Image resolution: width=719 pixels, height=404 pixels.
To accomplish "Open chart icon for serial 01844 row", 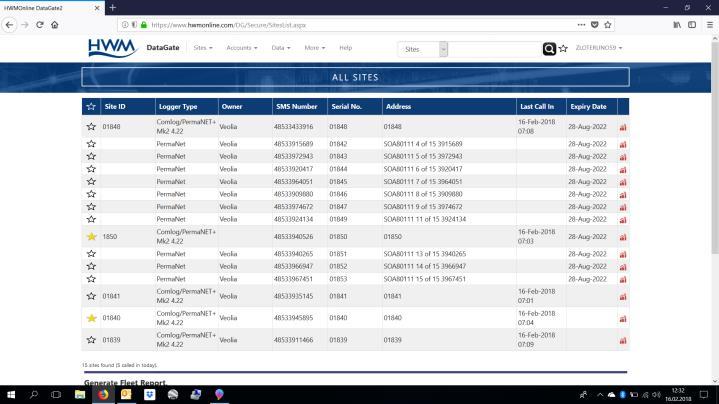I will click(623, 170).
